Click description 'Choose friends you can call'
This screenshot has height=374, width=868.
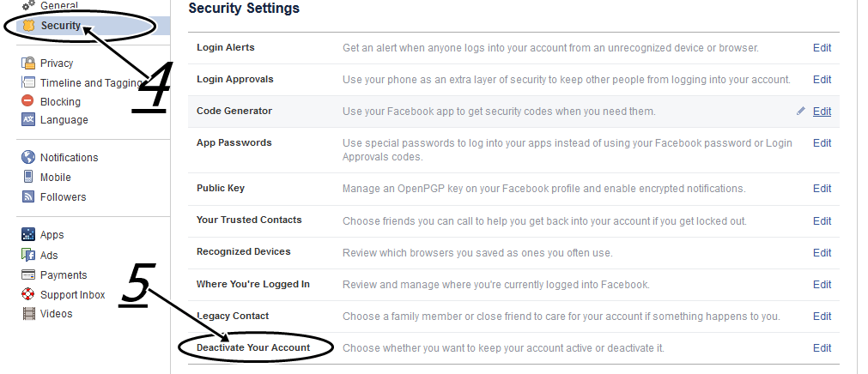pyautogui.click(x=544, y=221)
